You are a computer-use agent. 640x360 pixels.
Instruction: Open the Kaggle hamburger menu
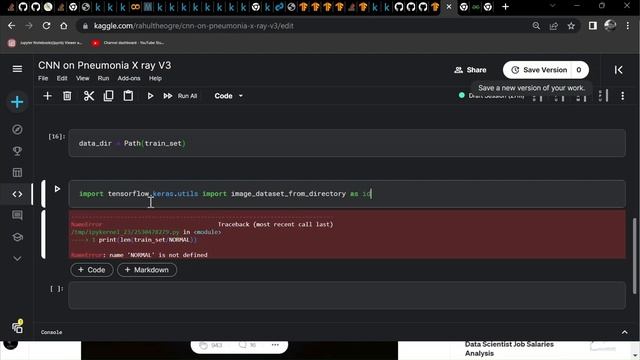coord(17,69)
